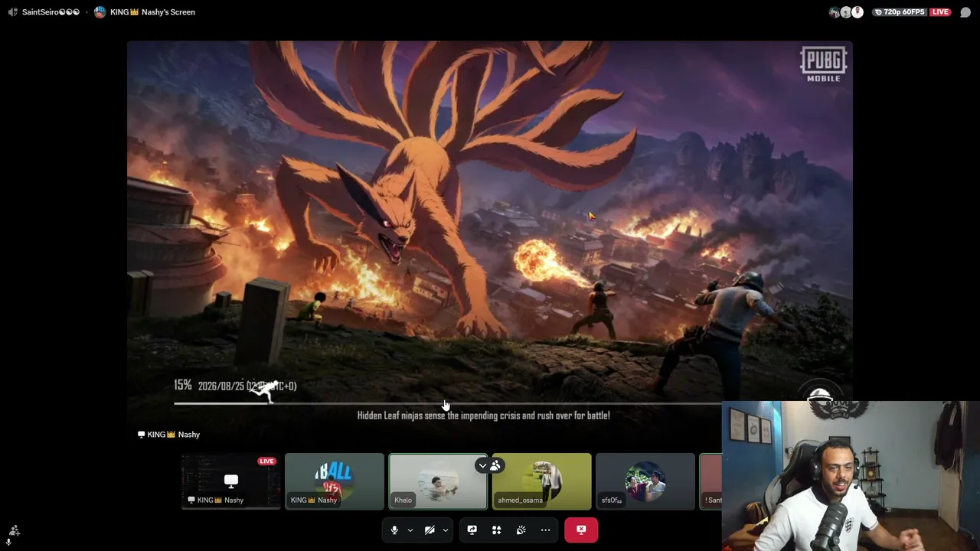
Task: Hide members using the chevron participants toggle
Action: tap(489, 465)
